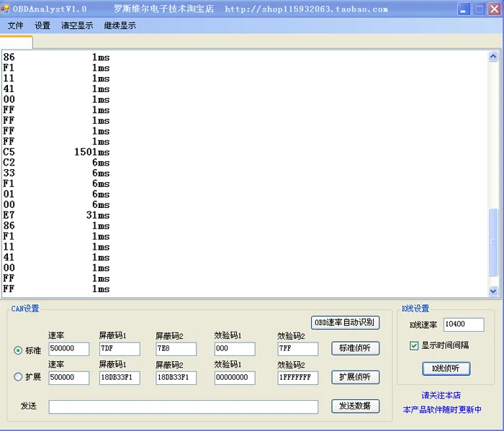Select the 标准 radio button
The height and width of the screenshot is (431, 504).
tap(18, 350)
